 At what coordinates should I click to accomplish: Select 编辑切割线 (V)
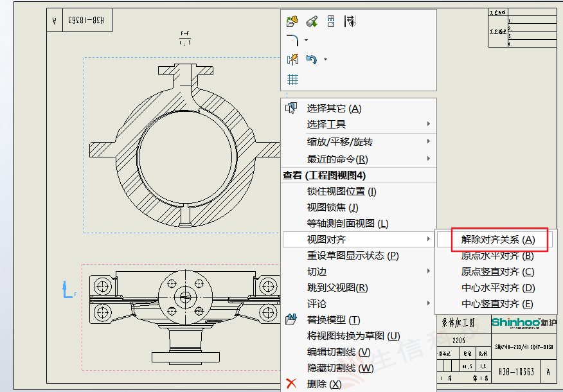pos(359,352)
